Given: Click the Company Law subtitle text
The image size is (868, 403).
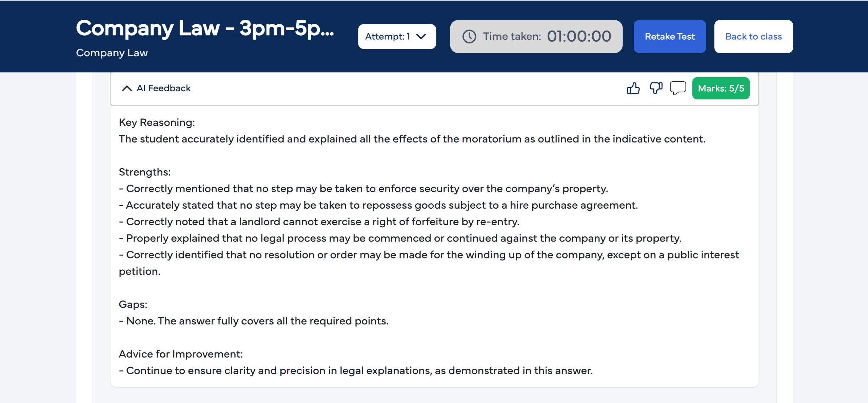Looking at the screenshot, I should pyautogui.click(x=112, y=53).
